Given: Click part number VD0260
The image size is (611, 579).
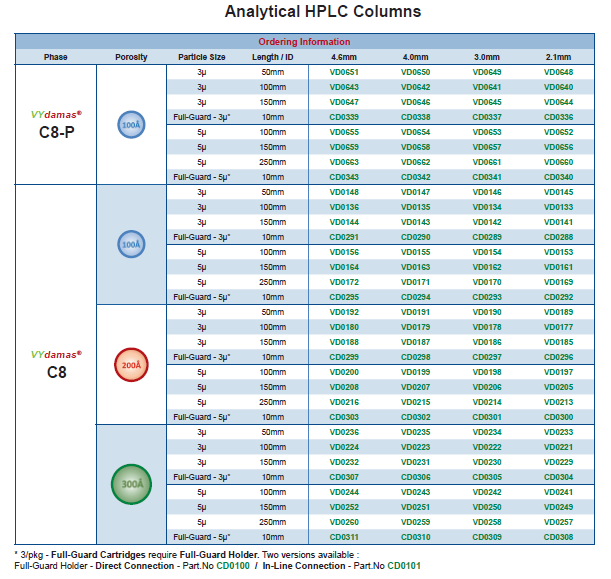Looking at the screenshot, I should coord(344,522).
